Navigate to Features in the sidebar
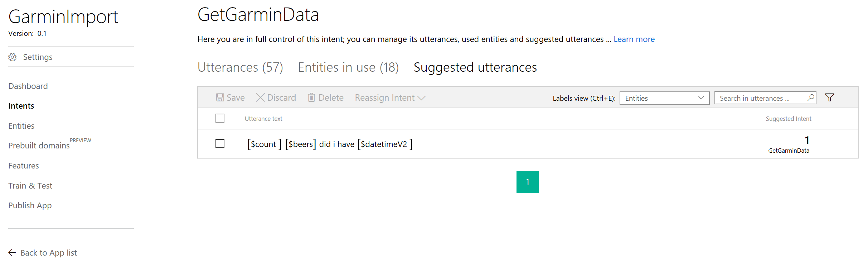The image size is (868, 266). coord(24,166)
